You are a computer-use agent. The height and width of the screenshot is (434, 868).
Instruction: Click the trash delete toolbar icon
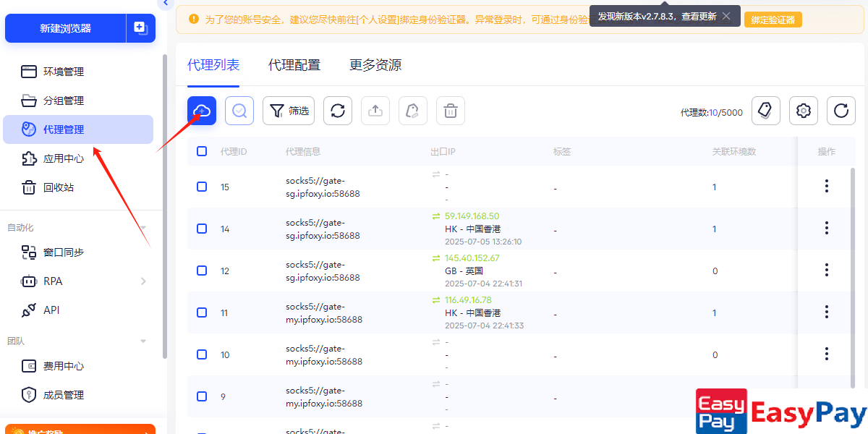point(451,111)
